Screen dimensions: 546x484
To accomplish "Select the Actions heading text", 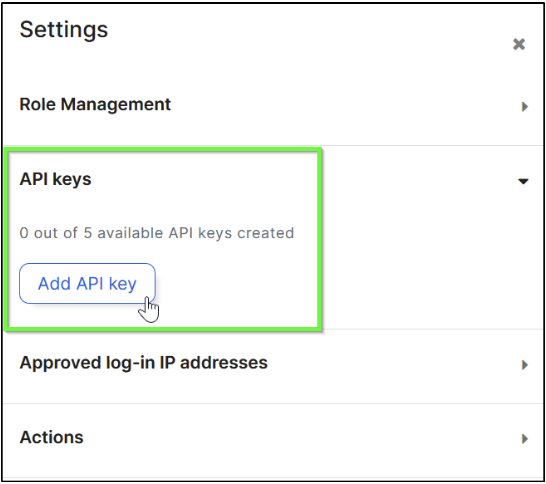I will click(x=52, y=437).
